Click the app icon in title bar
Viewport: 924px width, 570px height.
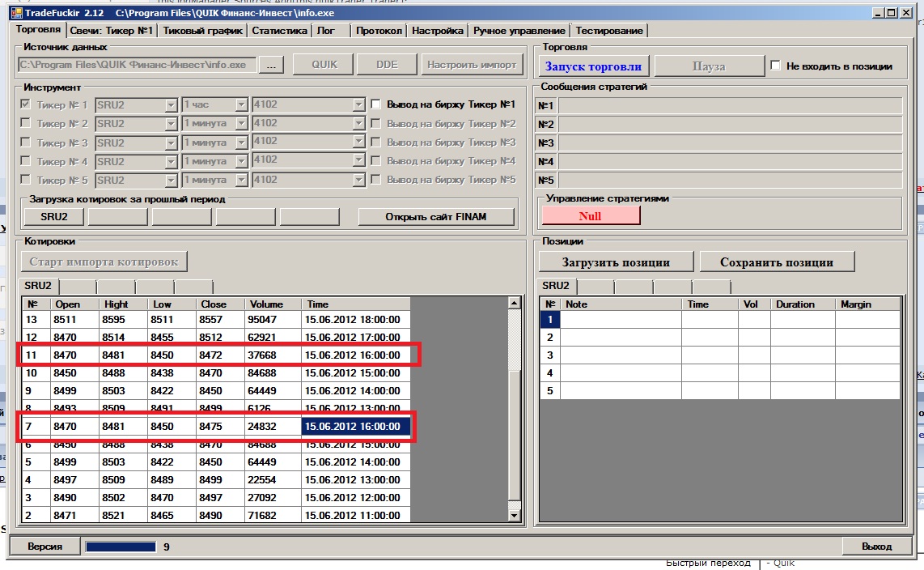coord(15,13)
